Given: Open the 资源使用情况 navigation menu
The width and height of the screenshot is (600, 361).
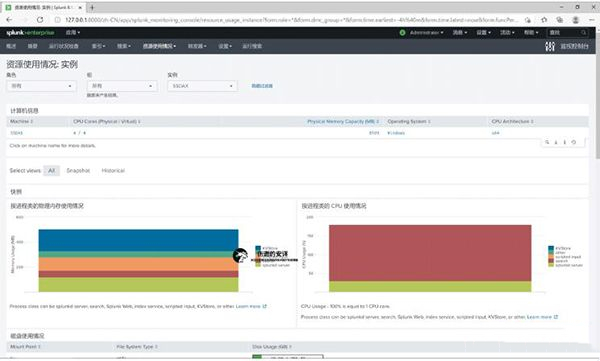Looking at the screenshot, I should (x=160, y=46).
